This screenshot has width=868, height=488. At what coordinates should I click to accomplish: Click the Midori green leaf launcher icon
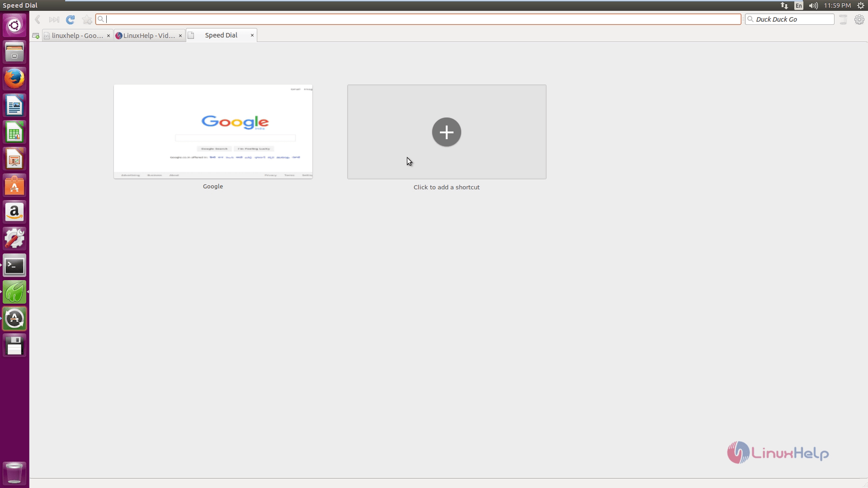pyautogui.click(x=14, y=292)
